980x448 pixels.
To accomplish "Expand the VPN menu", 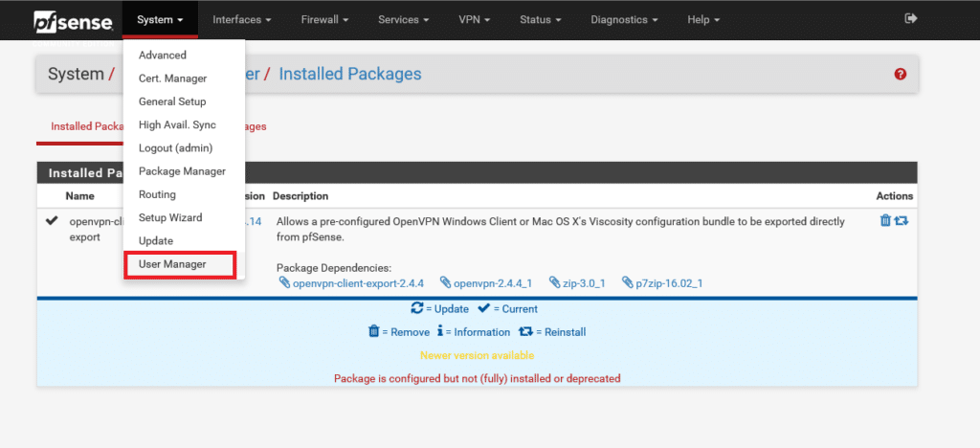I will pyautogui.click(x=475, y=19).
